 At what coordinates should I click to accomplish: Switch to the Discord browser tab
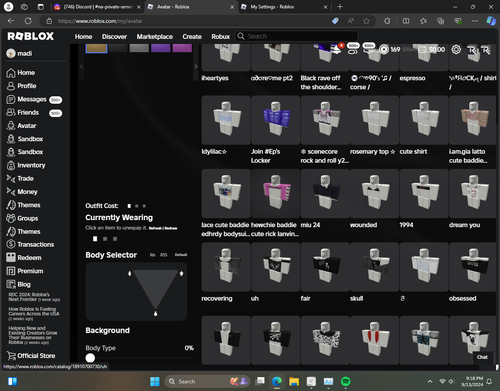point(97,7)
